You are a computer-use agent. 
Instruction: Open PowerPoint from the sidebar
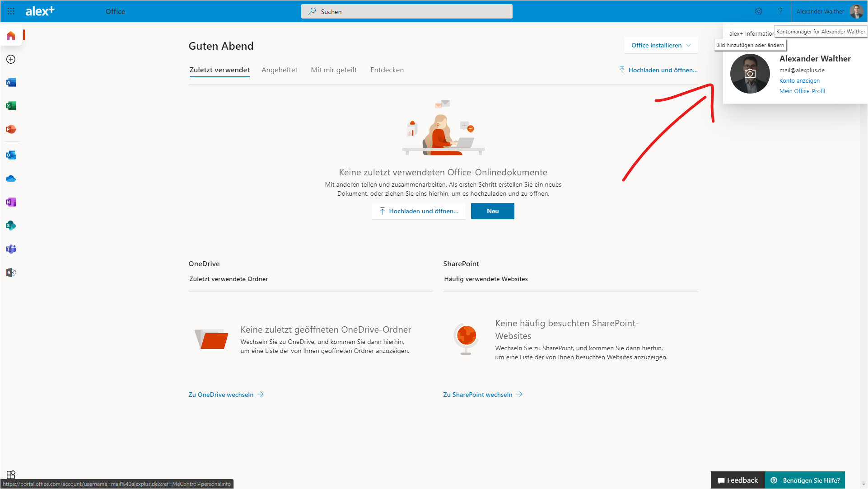pos(11,129)
